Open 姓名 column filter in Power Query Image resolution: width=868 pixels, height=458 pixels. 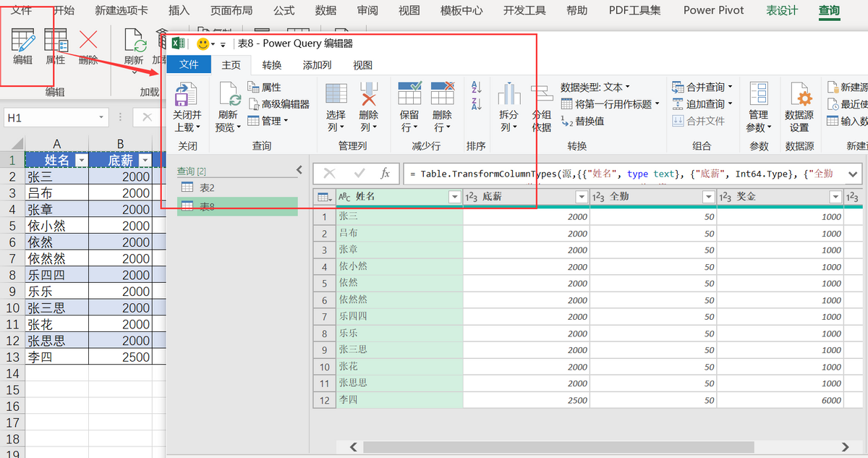pyautogui.click(x=455, y=197)
